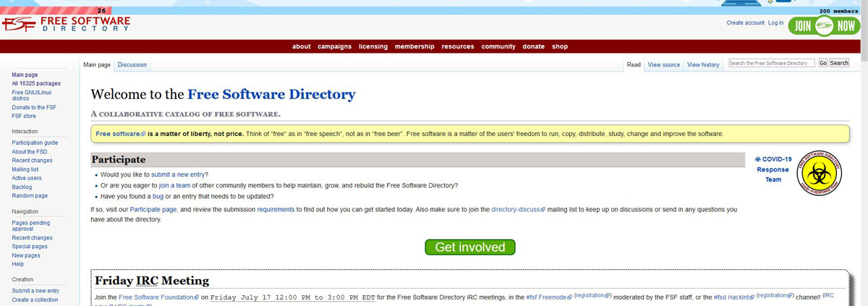
Task: Click the green JOIN NOW badge
Action: point(824,26)
